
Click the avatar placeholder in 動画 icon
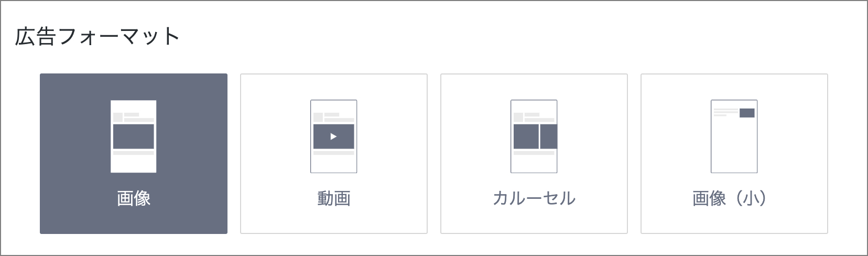pyautogui.click(x=318, y=117)
